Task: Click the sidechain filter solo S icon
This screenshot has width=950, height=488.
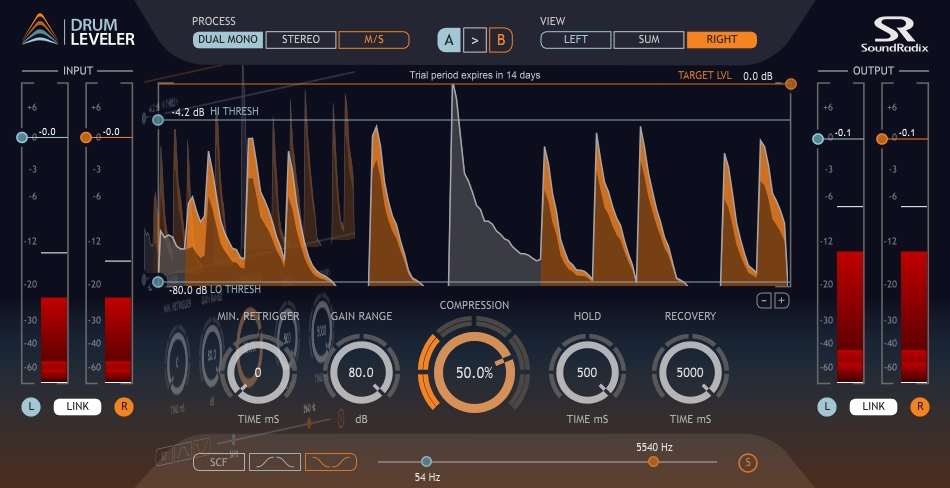Action: (746, 462)
